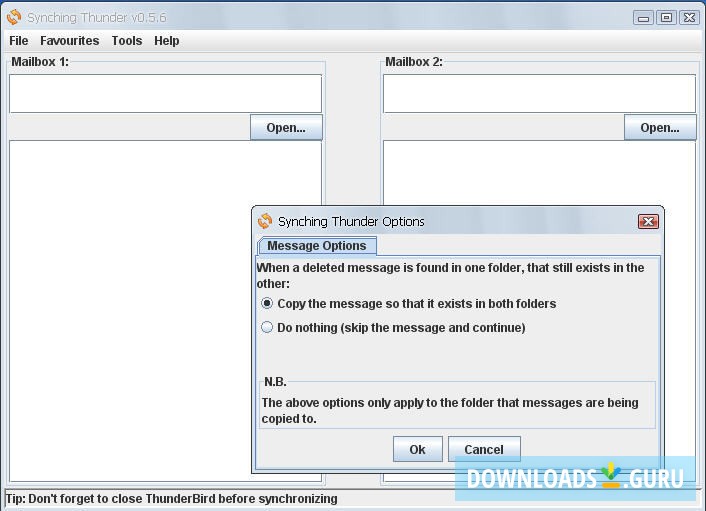The width and height of the screenshot is (706, 511).
Task: Click the Open... button under Mailbox 1
Action: (286, 127)
